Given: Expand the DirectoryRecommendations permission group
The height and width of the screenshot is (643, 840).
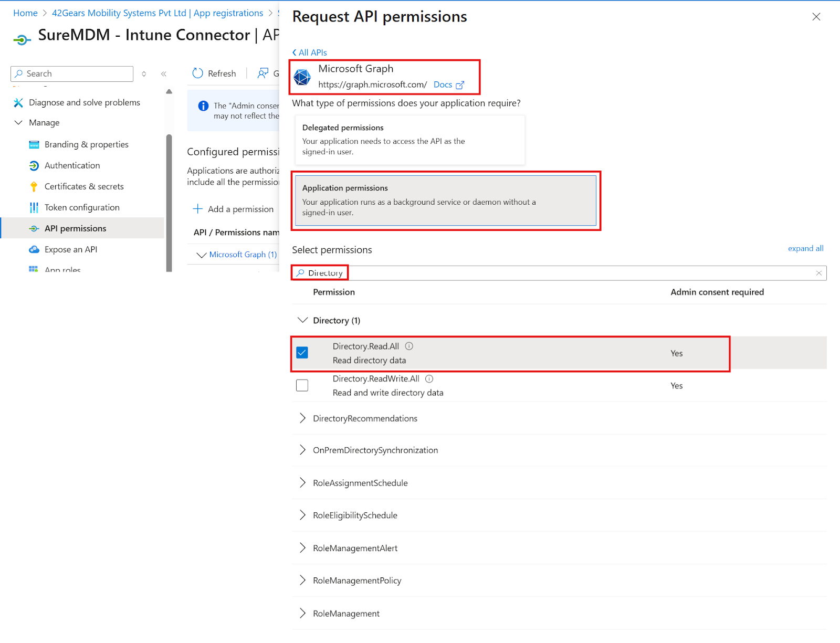Looking at the screenshot, I should [x=302, y=418].
